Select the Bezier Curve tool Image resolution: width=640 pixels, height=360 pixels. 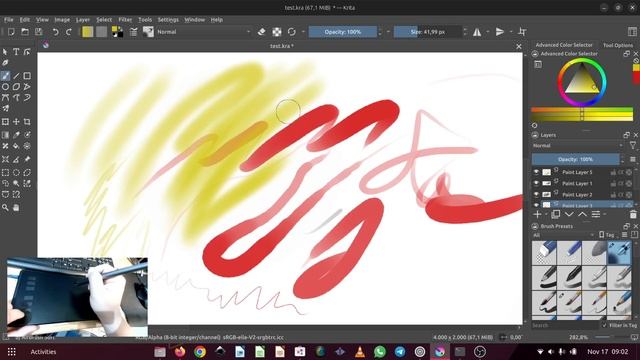5,98
